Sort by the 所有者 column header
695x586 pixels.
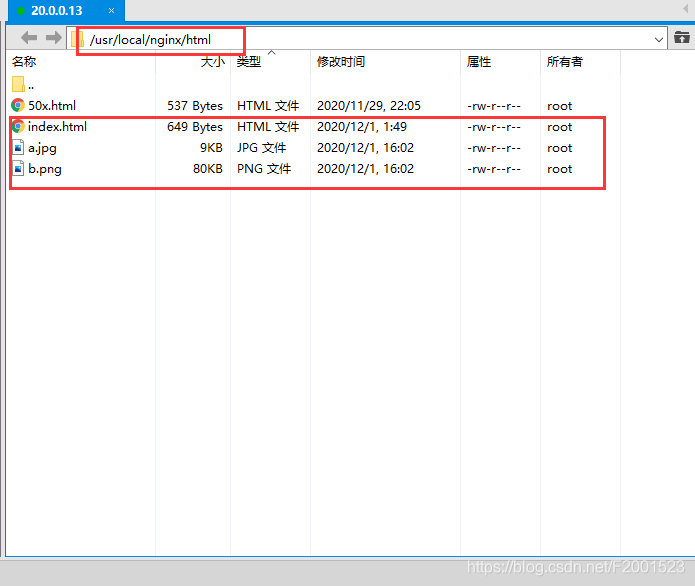(565, 62)
